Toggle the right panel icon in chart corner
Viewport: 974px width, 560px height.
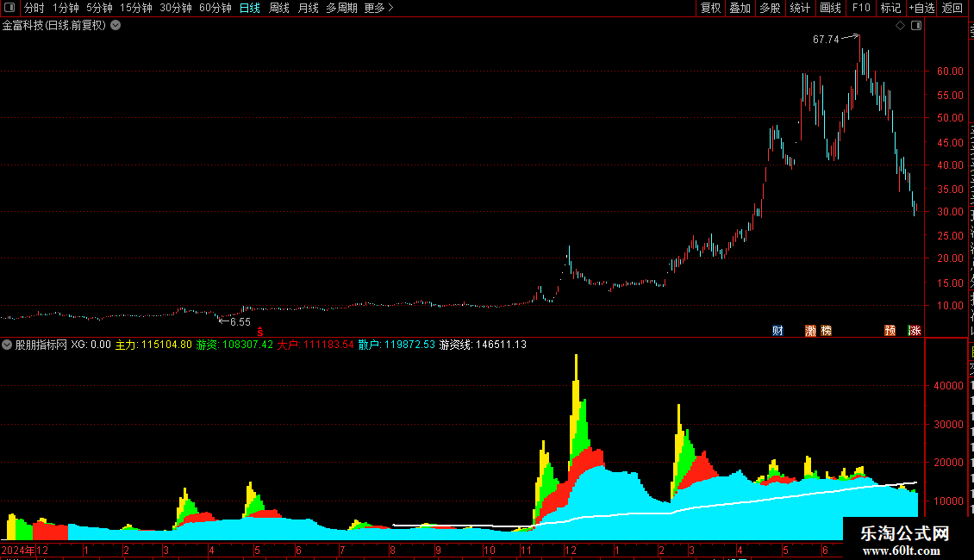(916, 26)
